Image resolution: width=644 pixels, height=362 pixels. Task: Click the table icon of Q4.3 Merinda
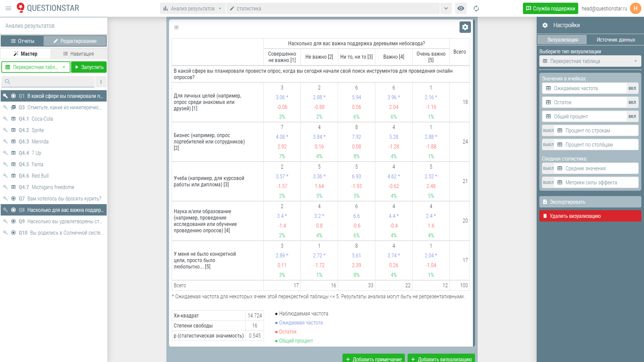(x=13, y=141)
